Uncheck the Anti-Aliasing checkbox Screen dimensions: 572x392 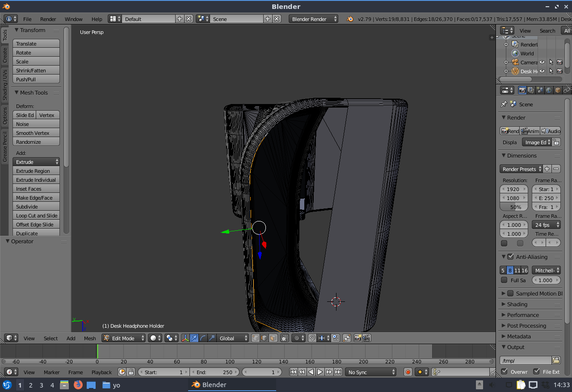[x=510, y=257]
